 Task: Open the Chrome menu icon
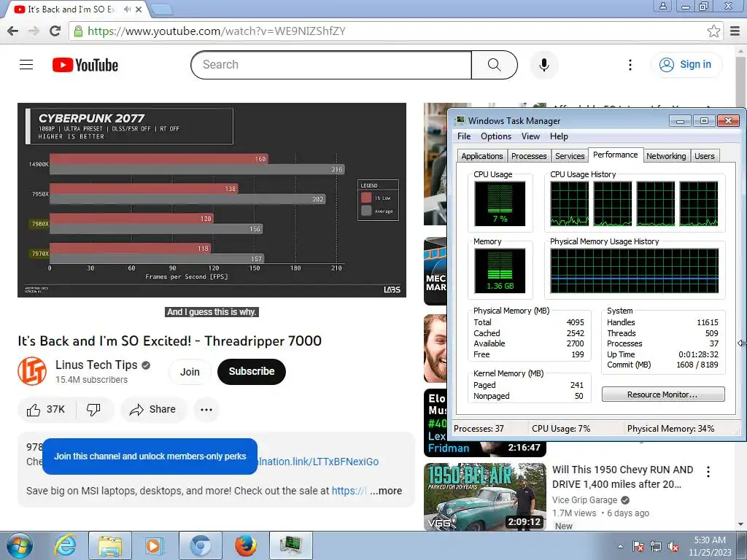coord(735,31)
